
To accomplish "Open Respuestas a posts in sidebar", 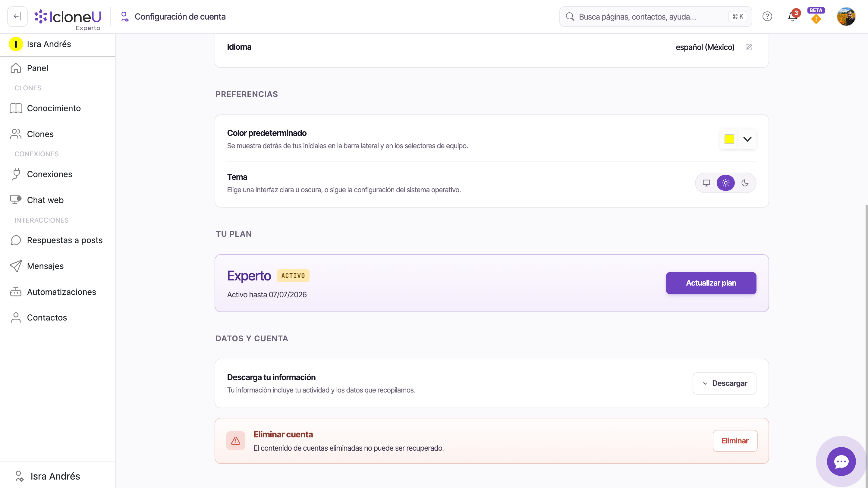I will (x=57, y=240).
